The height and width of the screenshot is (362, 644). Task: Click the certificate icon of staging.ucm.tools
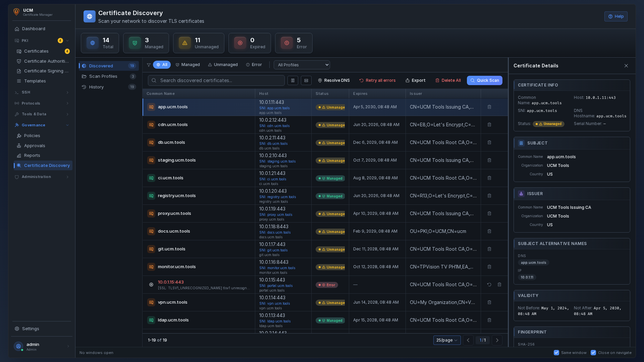click(x=151, y=160)
